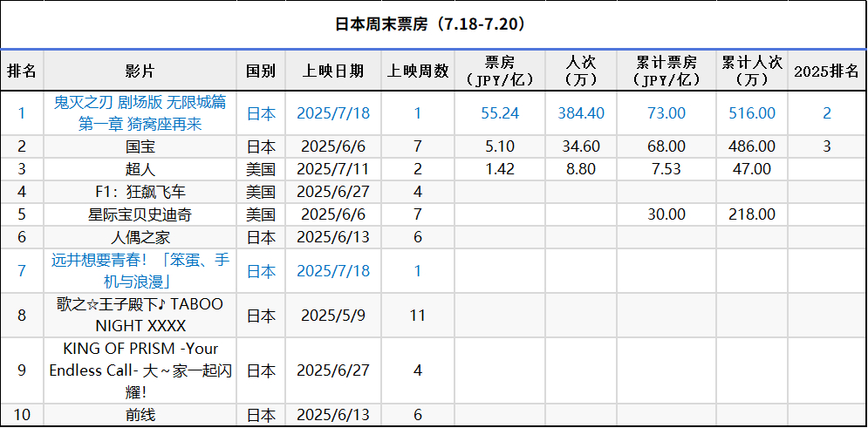The height and width of the screenshot is (428, 868).
Task: Click the release date 2025/7/18 for 远井想要青春
Action: click(333, 271)
